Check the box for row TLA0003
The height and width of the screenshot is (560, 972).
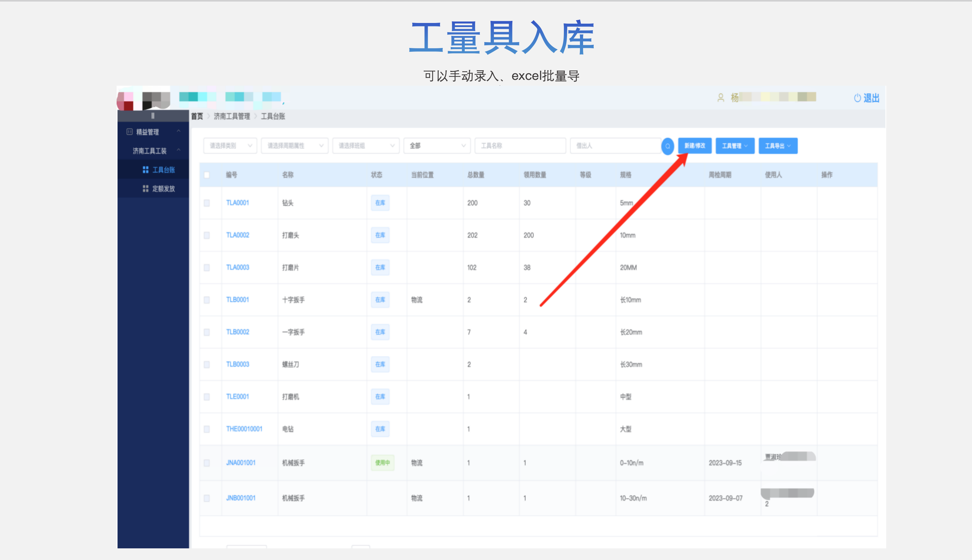(206, 268)
